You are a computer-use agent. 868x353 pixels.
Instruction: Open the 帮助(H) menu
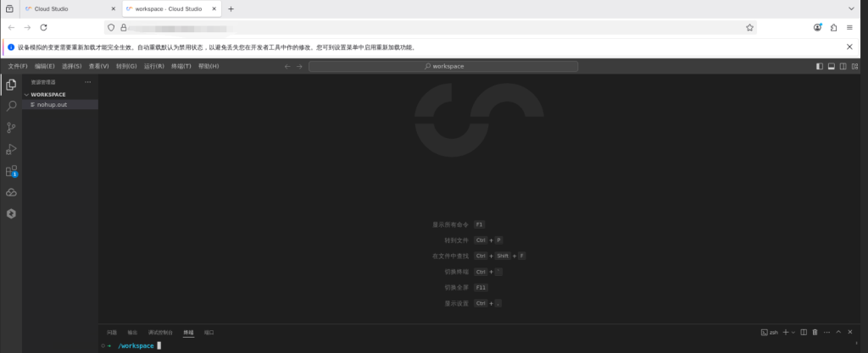[x=209, y=66]
